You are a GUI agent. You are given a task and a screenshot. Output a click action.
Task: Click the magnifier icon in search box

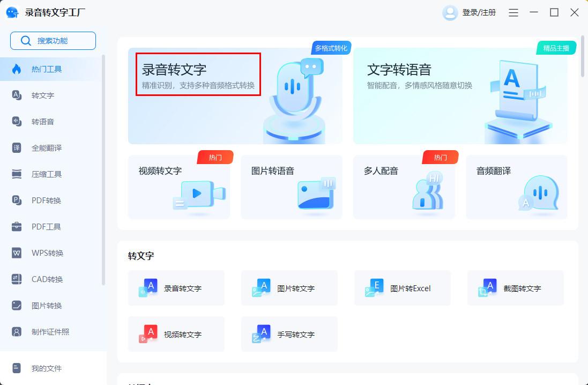point(26,41)
